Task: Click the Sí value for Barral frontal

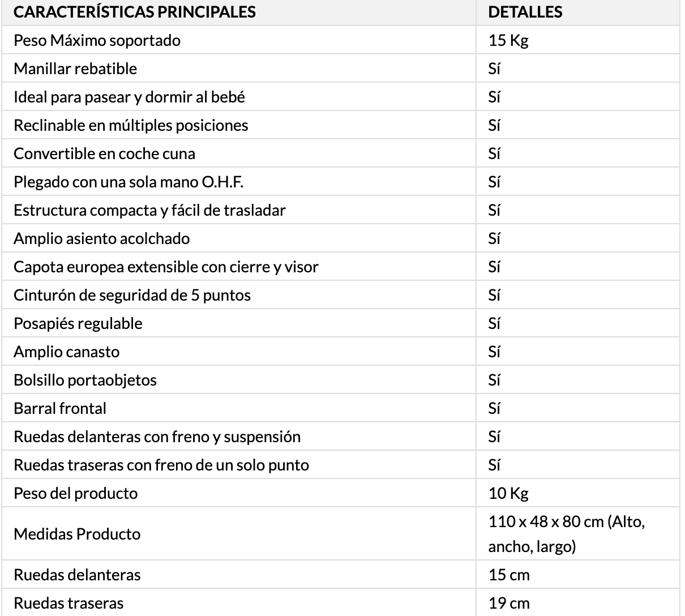Action: [x=494, y=408]
